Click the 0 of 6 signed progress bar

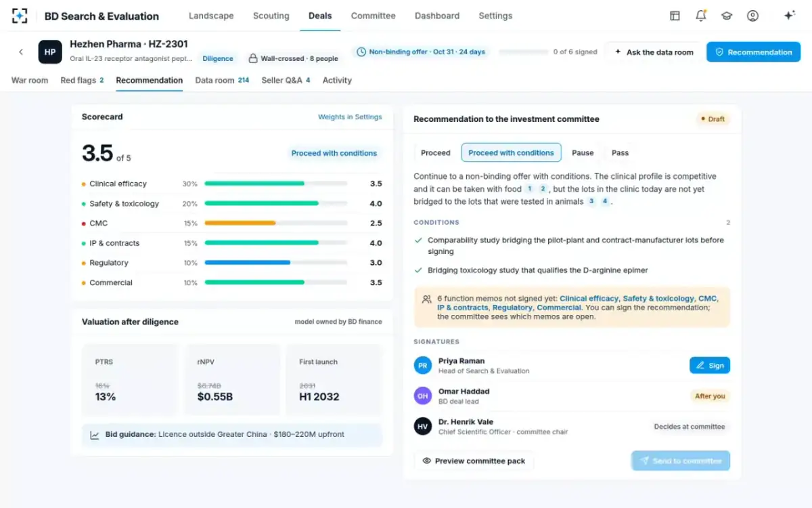pyautogui.click(x=523, y=52)
